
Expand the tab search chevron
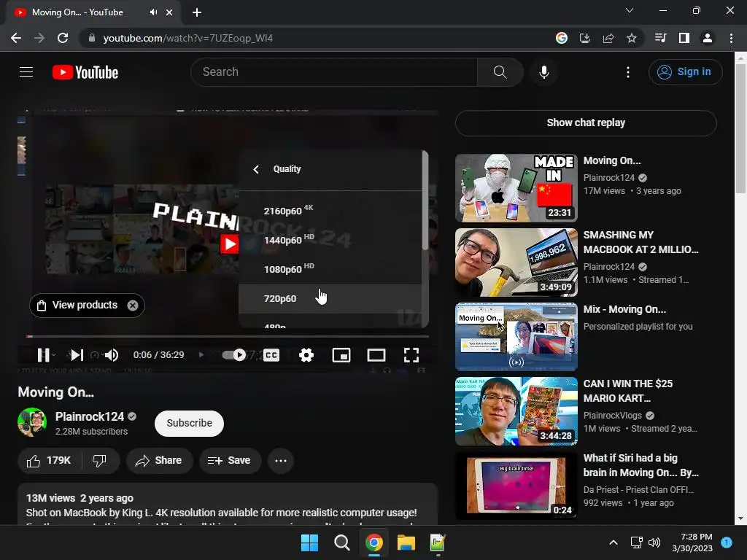point(630,10)
